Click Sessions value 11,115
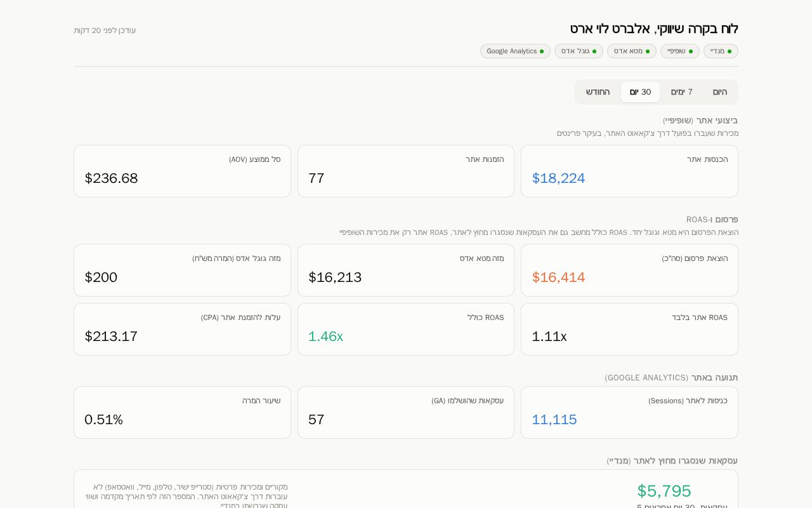This screenshot has width=812, height=508. tap(554, 420)
